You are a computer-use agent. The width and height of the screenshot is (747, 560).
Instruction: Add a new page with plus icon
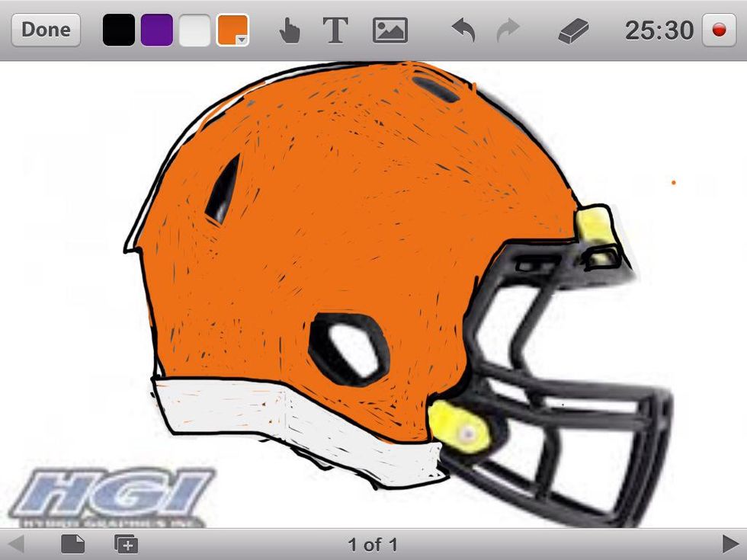pos(126,544)
